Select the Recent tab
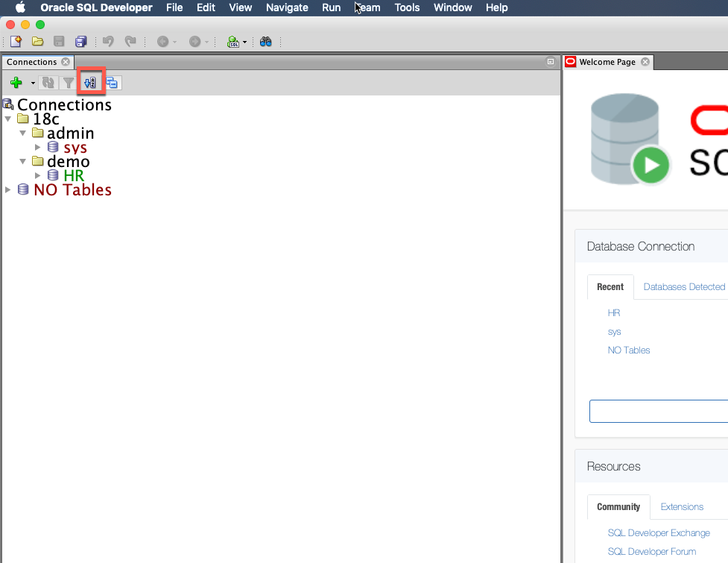Screen dimensions: 728x563 610,286
